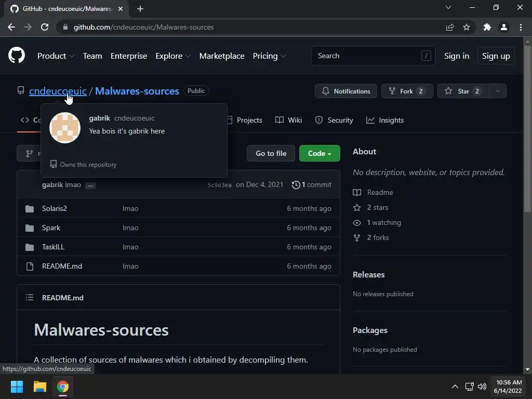
Task: Click the browser address bar URL
Action: pos(143,27)
